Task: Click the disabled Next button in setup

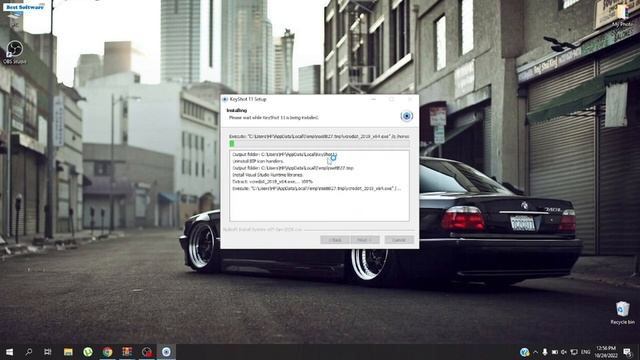Action: [365, 240]
